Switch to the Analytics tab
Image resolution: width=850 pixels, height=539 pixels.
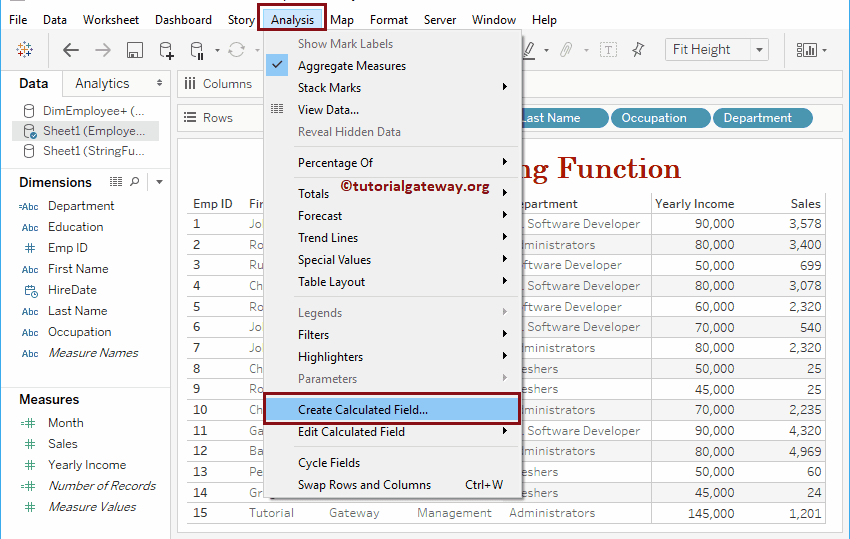coord(102,84)
